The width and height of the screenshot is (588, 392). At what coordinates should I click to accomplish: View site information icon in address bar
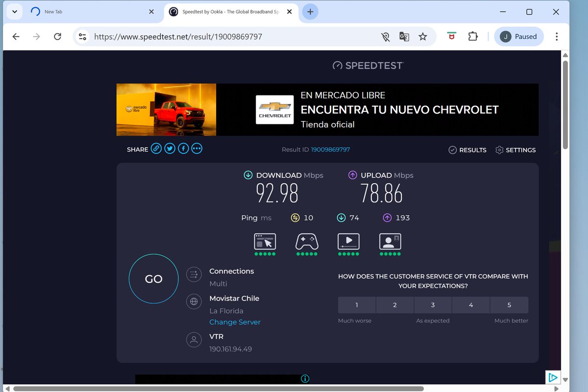coord(82,37)
